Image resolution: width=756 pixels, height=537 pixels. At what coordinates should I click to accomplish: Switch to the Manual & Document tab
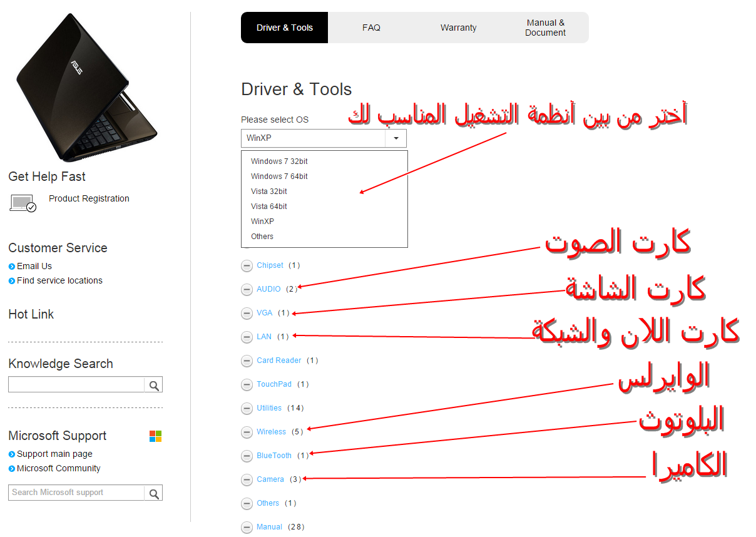545,28
